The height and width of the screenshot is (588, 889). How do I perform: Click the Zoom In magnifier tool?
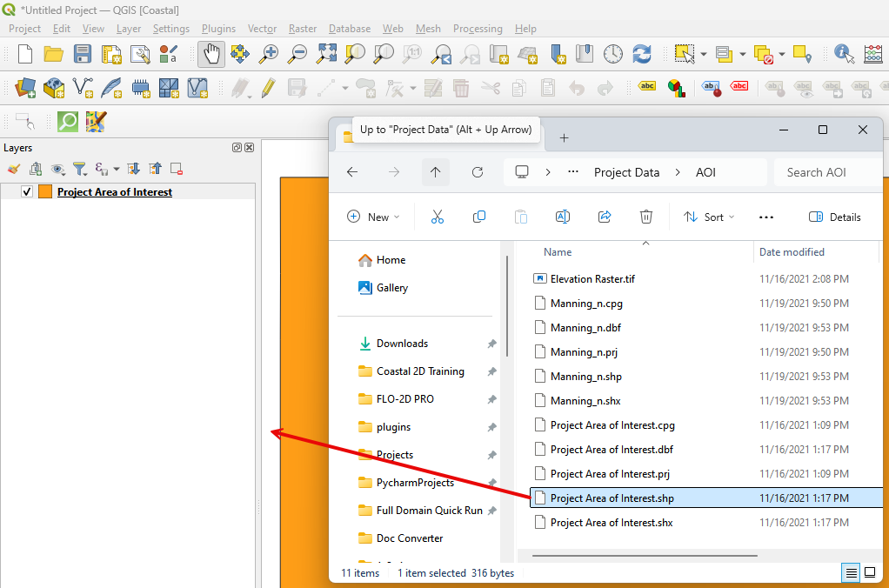(x=269, y=54)
